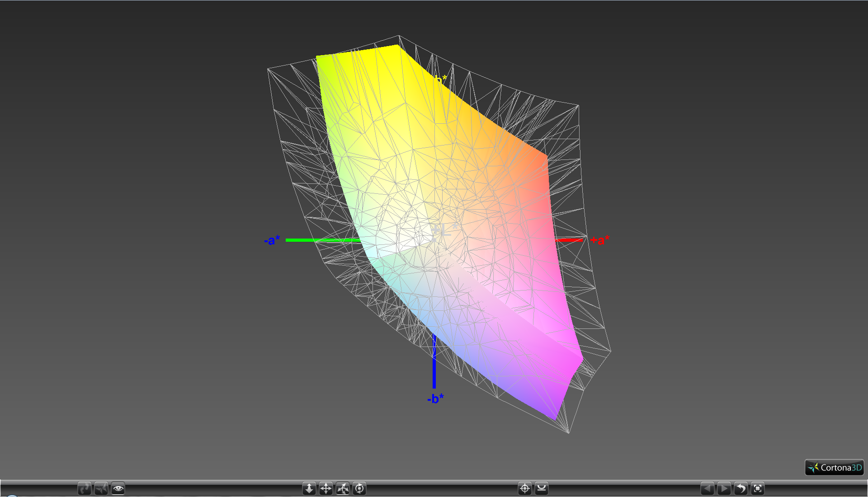Activate the Pan four-arrow tool
Image resolution: width=868 pixels, height=497 pixels.
tap(326, 488)
